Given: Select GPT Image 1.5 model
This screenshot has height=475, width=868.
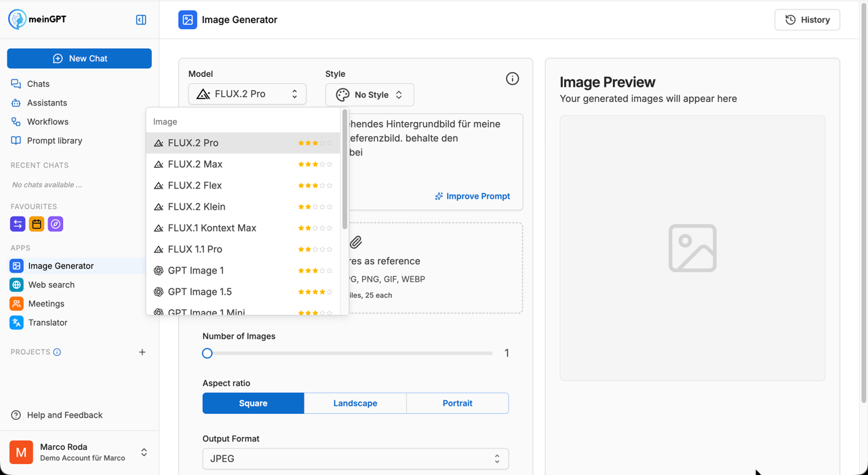Looking at the screenshot, I should pyautogui.click(x=244, y=292).
